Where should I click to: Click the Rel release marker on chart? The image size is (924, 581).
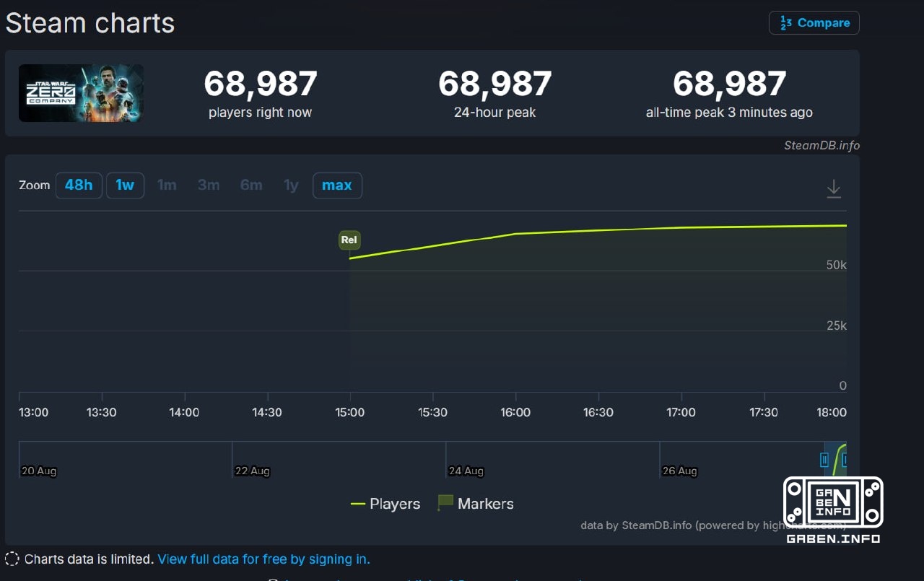tap(349, 240)
